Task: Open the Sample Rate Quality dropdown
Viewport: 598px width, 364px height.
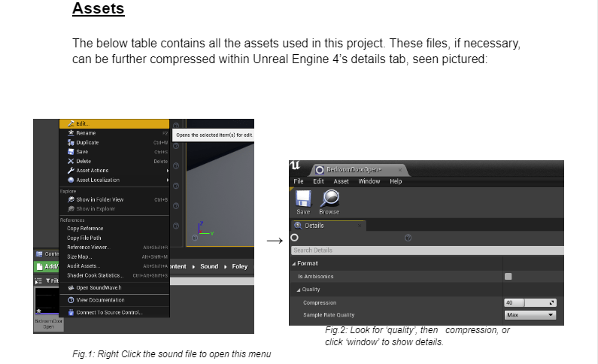Action: tap(530, 314)
